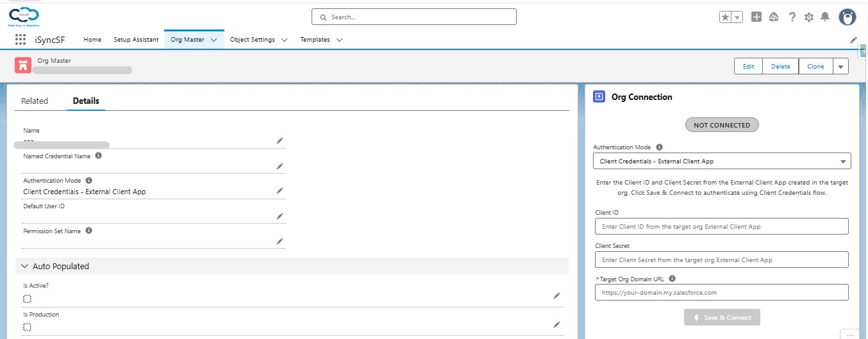Open the Templates tab

pyautogui.click(x=315, y=40)
